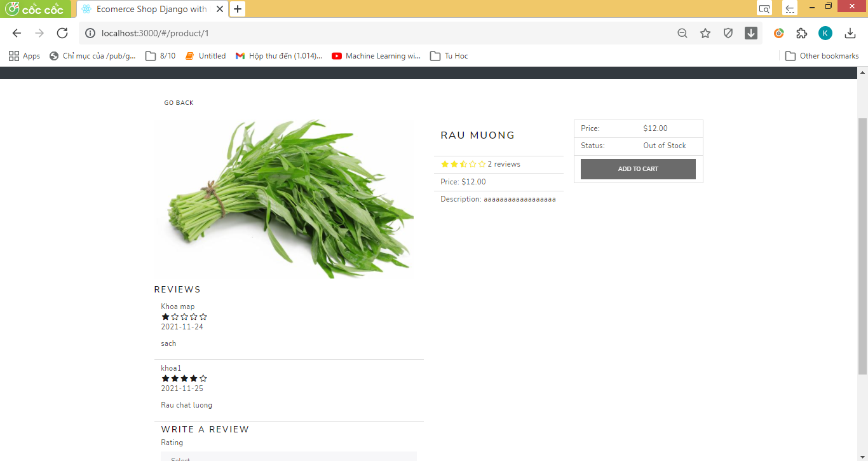868x461 pixels.
Task: Click the GO BACK link
Action: coord(179,102)
